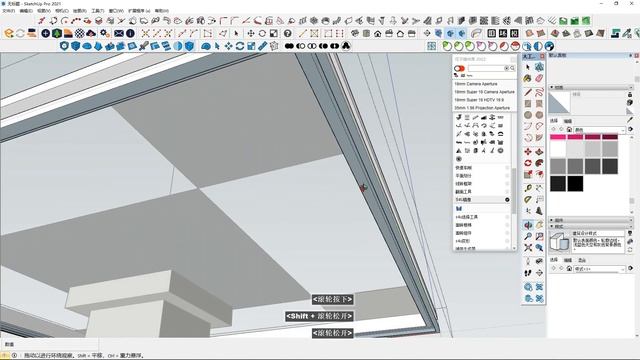Open the help question mark icon
The height and width of the screenshot is (360, 640).
[x=288, y=33]
